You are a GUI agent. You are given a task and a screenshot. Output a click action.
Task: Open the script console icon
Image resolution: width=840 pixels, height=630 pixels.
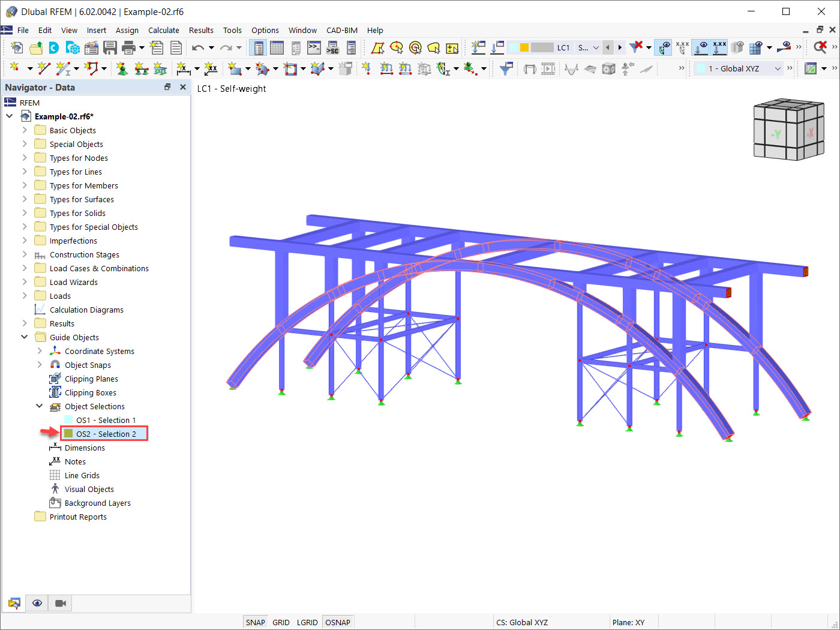pyautogui.click(x=314, y=47)
